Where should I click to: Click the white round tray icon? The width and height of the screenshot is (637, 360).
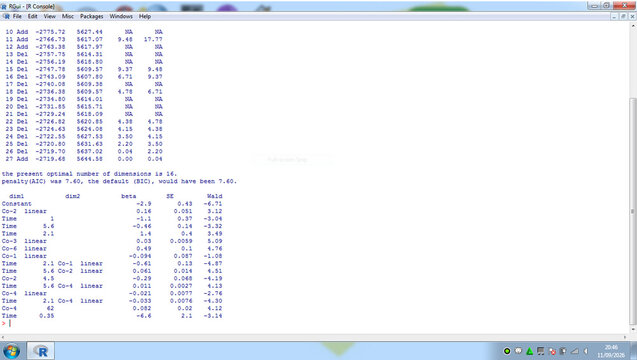click(518, 351)
